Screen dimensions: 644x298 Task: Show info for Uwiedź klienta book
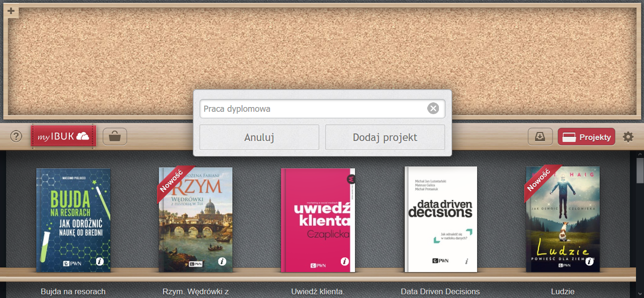(345, 262)
